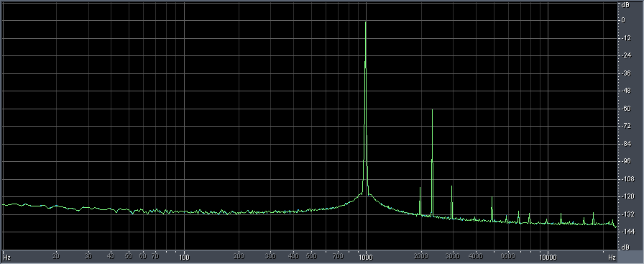Select the 3000 Hz axis label
The width and height of the screenshot is (644, 264).
pyautogui.click(x=453, y=256)
